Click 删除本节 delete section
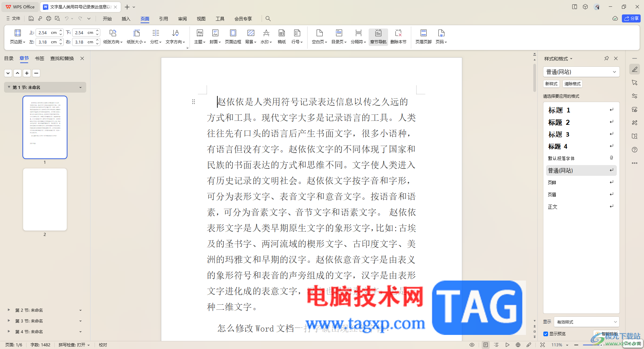 point(398,37)
